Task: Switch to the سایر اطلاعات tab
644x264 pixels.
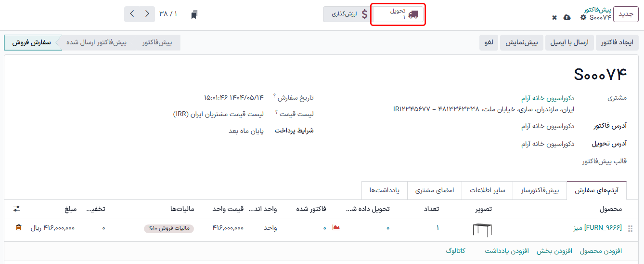Action: click(487, 190)
